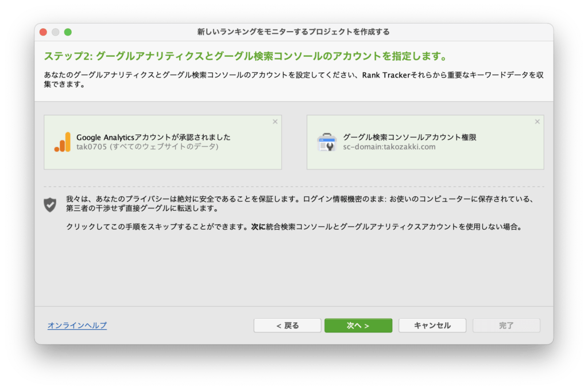
Task: Open the オンラインヘルプ link
Action: point(78,325)
